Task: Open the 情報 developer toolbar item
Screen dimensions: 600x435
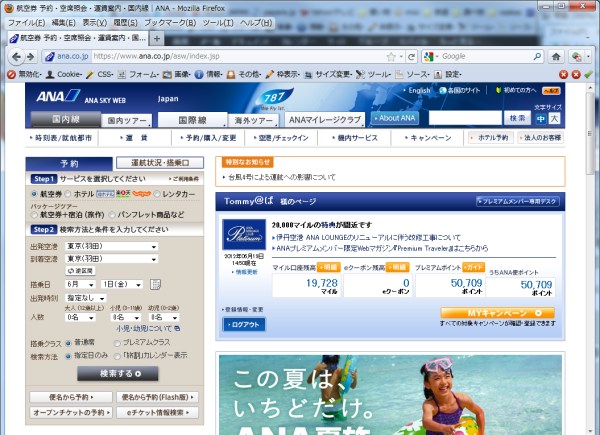Action: [x=209, y=74]
